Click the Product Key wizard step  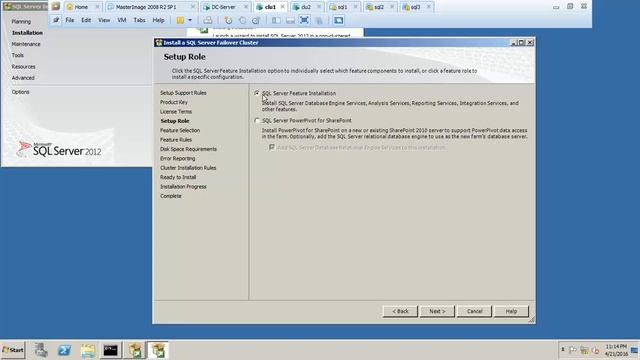[x=174, y=102]
